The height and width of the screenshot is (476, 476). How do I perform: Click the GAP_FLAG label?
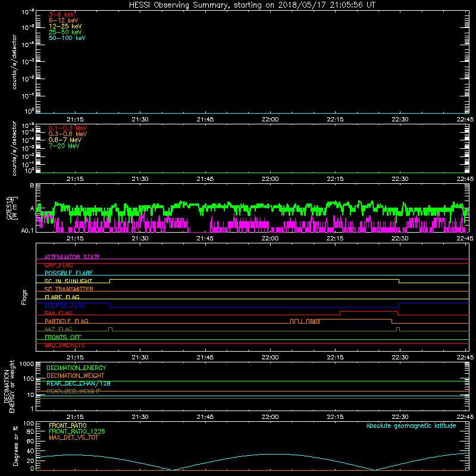(58, 265)
